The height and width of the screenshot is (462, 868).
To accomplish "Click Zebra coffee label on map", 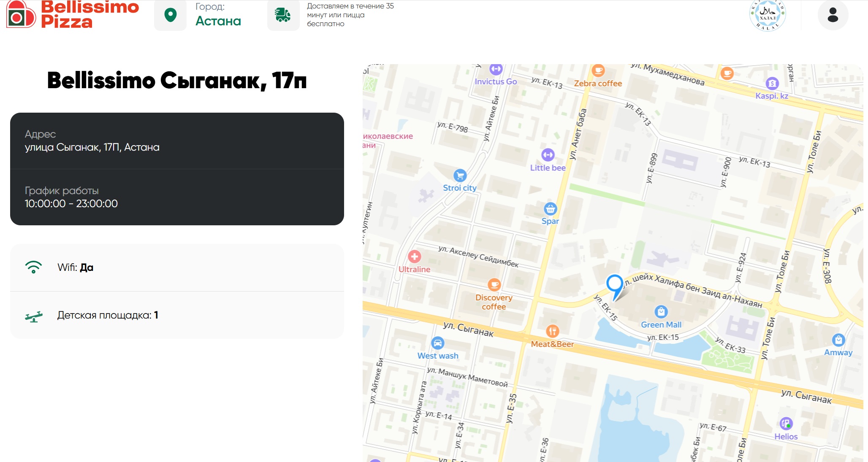I will (598, 84).
